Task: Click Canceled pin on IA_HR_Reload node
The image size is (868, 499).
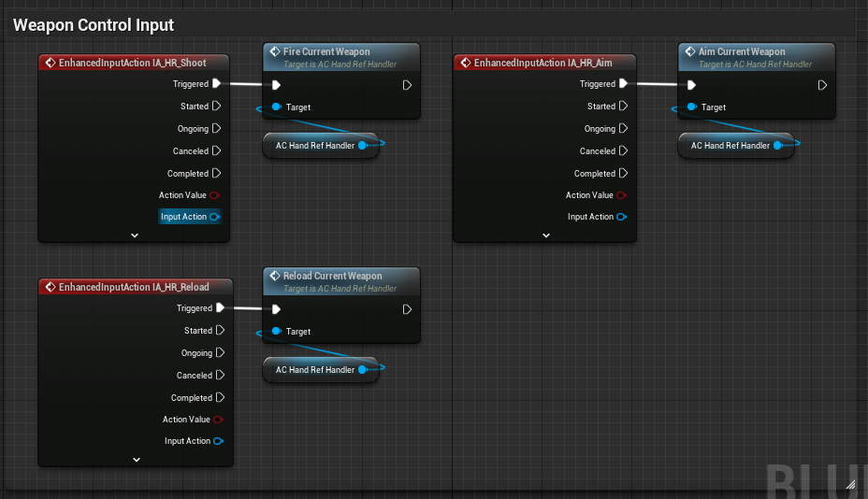Action: (x=220, y=376)
